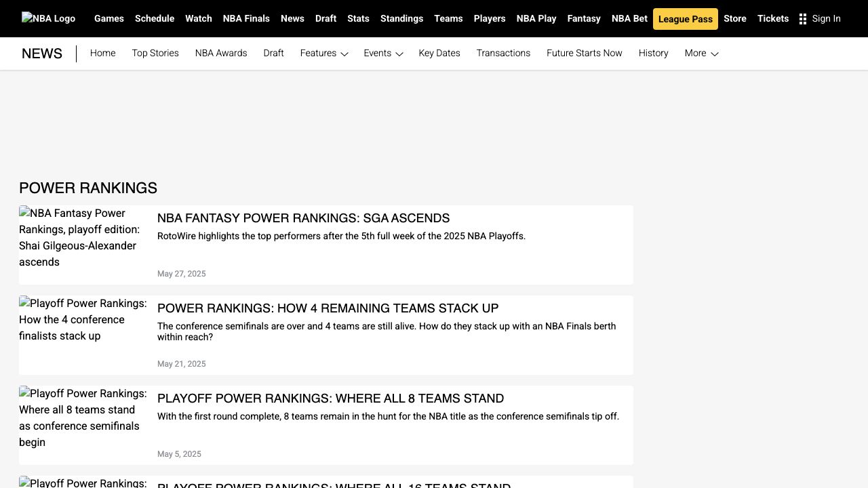Visit the NBA Store link

coord(734,19)
